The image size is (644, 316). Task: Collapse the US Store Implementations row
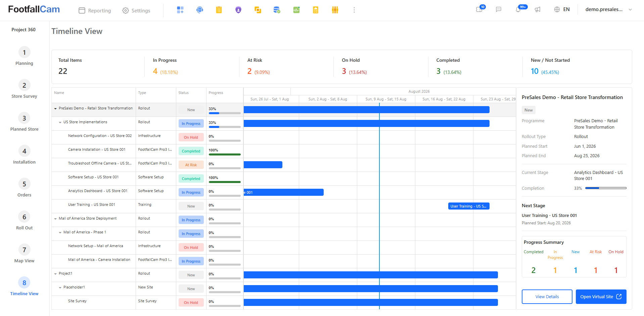[x=60, y=122]
